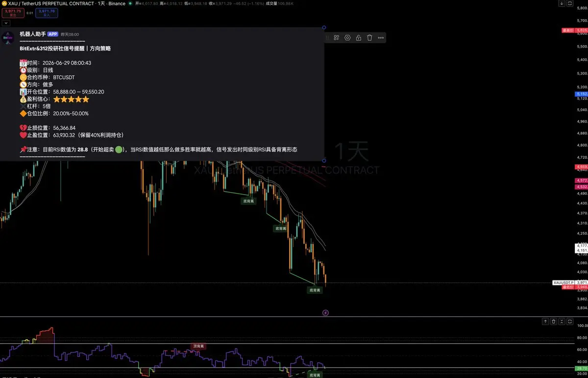Viewport: 588px width, 378px height.
Task: Click the 合约币种 BTCUSDT line
Action: pos(47,77)
